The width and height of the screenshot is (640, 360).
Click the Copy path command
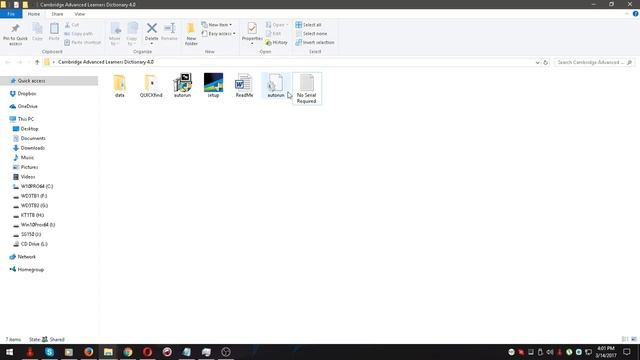(78, 33)
